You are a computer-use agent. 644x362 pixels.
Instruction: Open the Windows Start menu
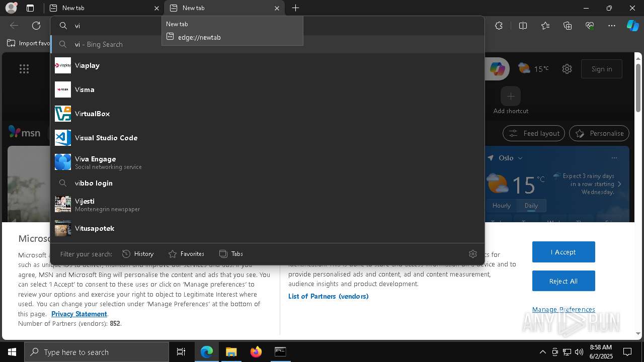(x=12, y=352)
